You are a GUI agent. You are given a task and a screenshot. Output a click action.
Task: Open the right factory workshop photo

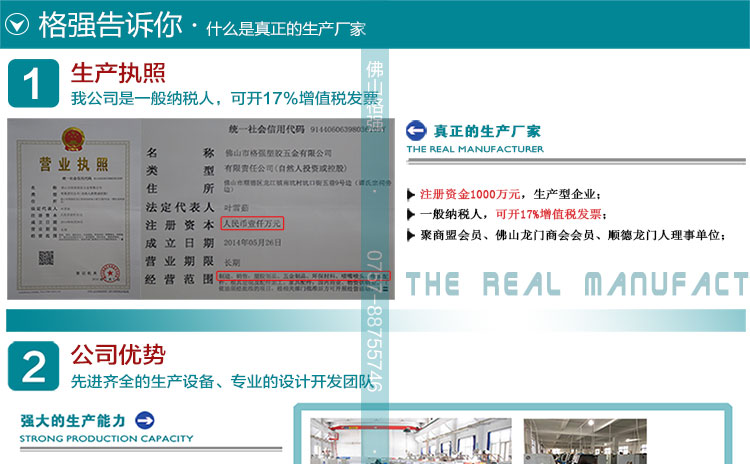pos(577,442)
